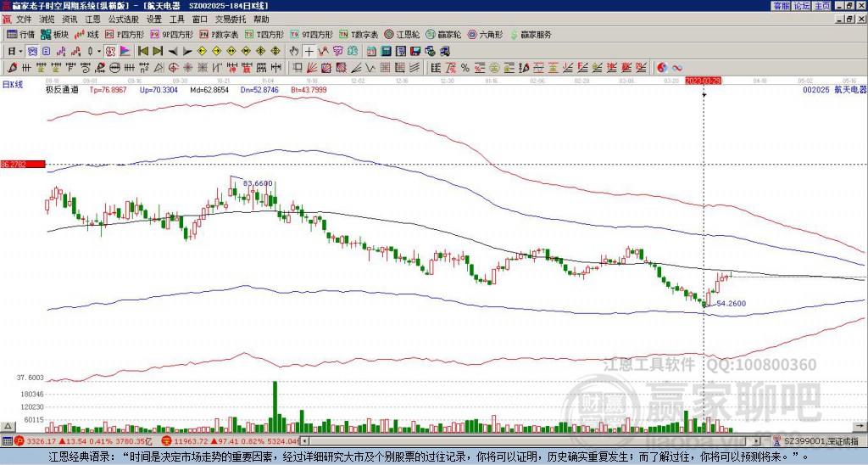Click the 54.2600 low price label
868x465 pixels.
click(732, 303)
